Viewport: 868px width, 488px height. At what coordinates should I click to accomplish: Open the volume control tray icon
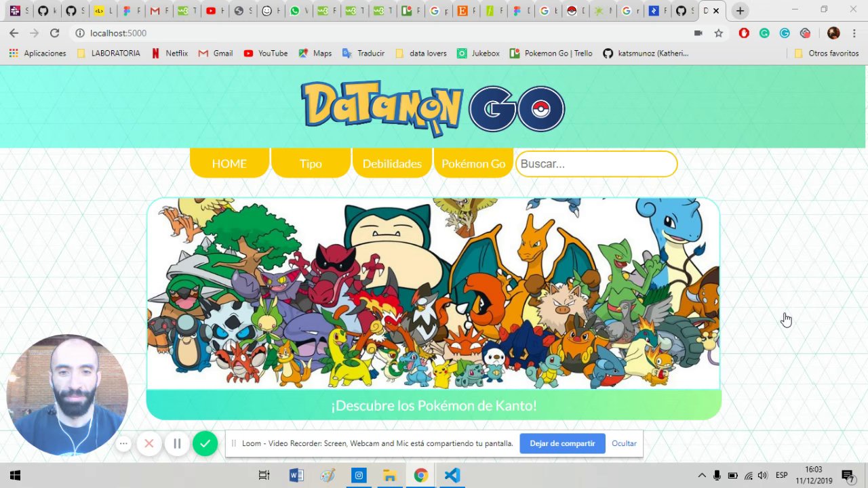coord(763,475)
